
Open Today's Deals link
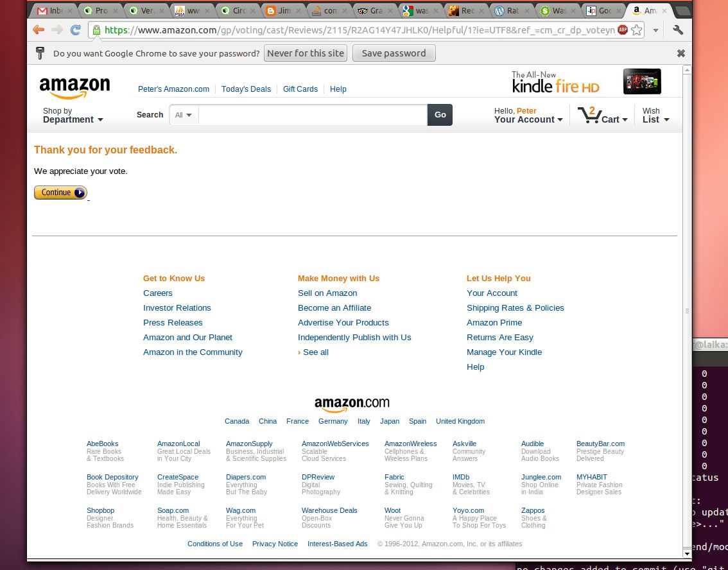click(246, 89)
